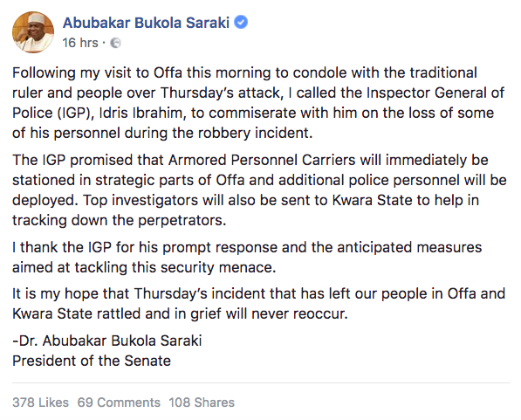Click the Abubakar Bukola Saraki page name
The height and width of the screenshot is (420, 521).
(x=146, y=23)
